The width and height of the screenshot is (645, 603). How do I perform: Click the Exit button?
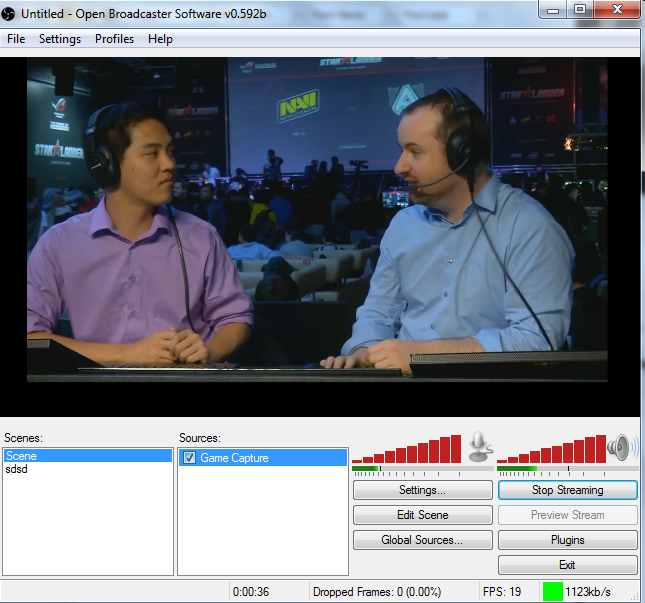tap(567, 565)
